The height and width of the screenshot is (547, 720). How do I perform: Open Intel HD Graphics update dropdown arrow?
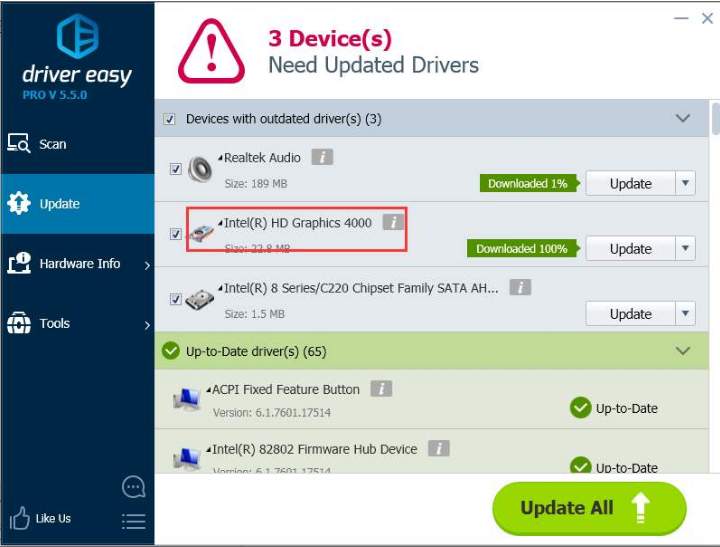[x=686, y=248]
